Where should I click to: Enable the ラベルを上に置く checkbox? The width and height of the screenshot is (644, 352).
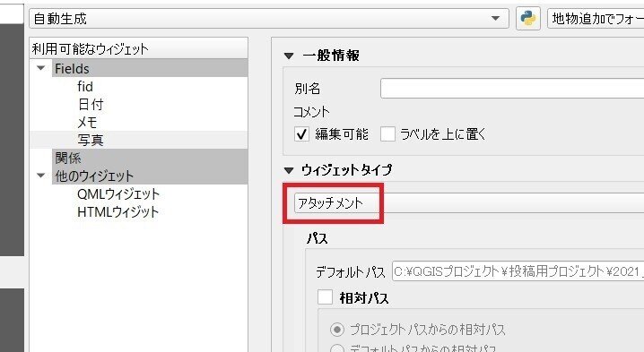(x=387, y=134)
